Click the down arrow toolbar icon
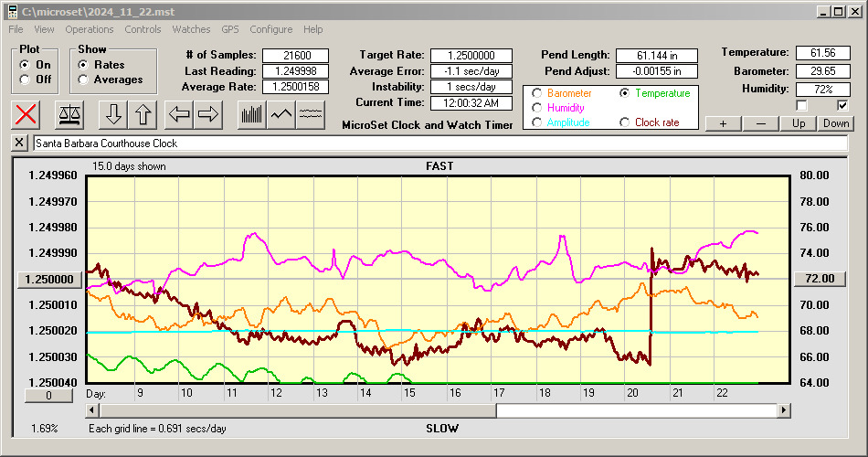Image resolution: width=868 pixels, height=457 pixels. (113, 114)
